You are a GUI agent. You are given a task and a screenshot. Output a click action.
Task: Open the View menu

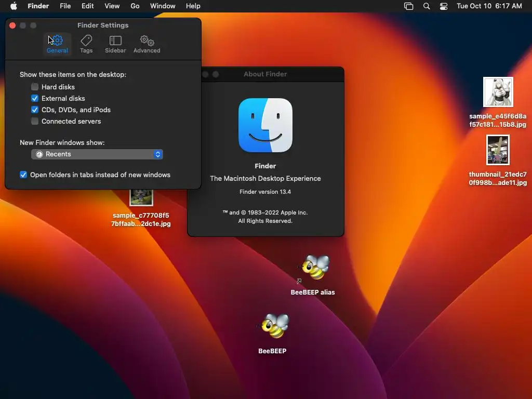tap(112, 6)
